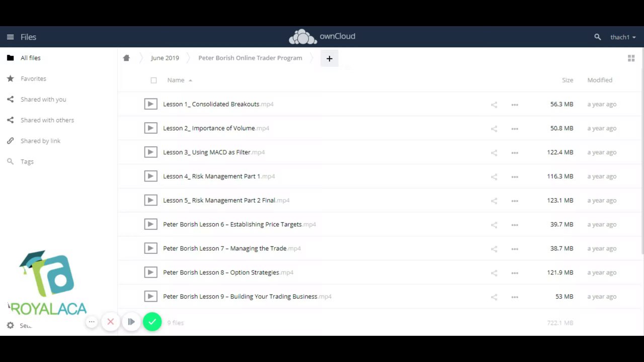Click video icon of Lesson 5 Part 2 Final
The width and height of the screenshot is (644, 362).
[x=150, y=200]
